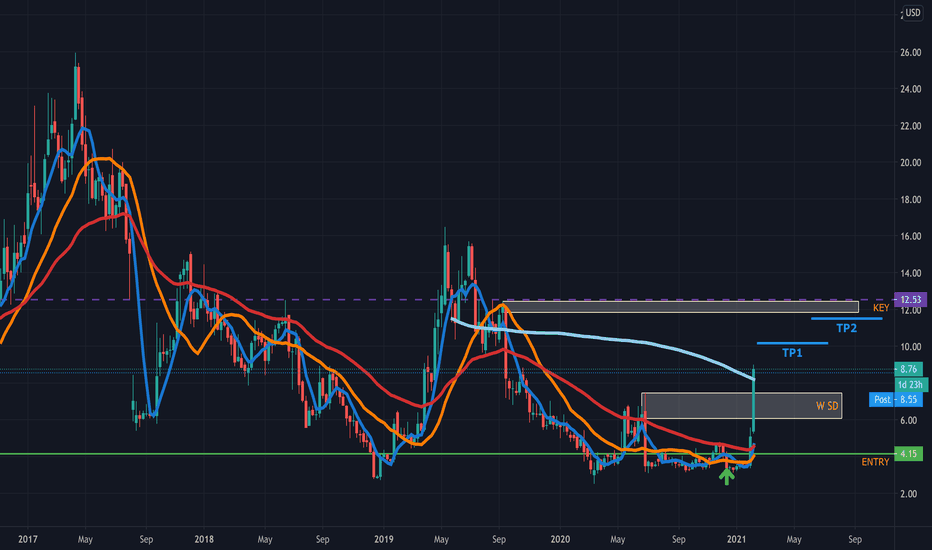The height and width of the screenshot is (550, 932).
Task: Select the blue line above TP2
Action: pyautogui.click(x=846, y=319)
